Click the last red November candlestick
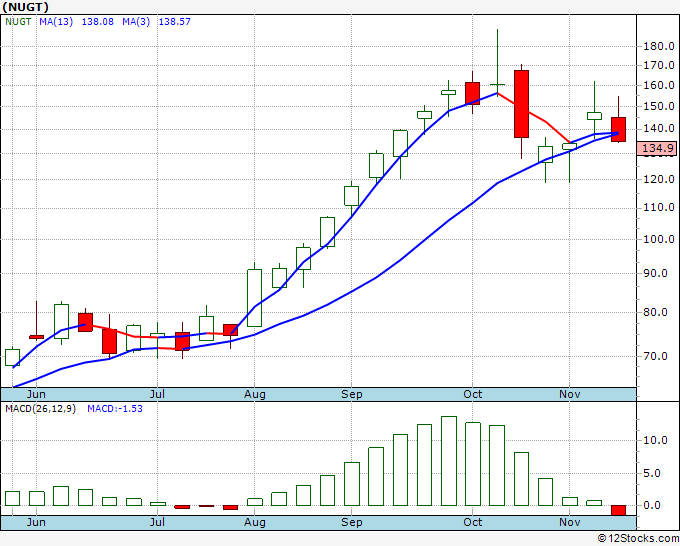Screen dimensions: 680x546 pyautogui.click(x=618, y=129)
